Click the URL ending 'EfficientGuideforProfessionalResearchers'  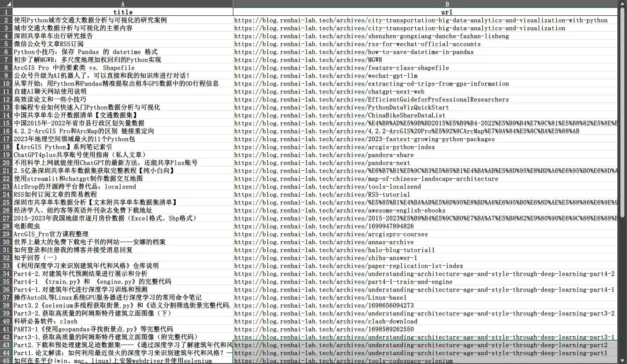tap(372, 99)
